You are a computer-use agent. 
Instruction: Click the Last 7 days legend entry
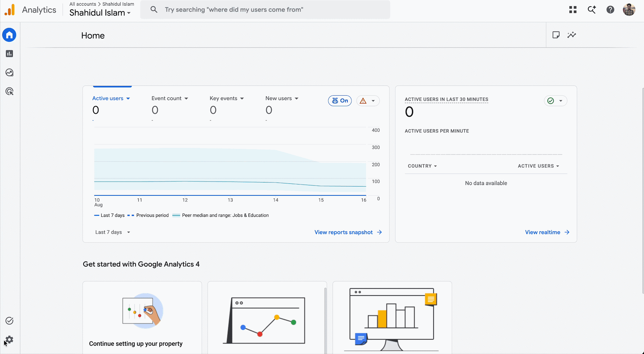[109, 215]
